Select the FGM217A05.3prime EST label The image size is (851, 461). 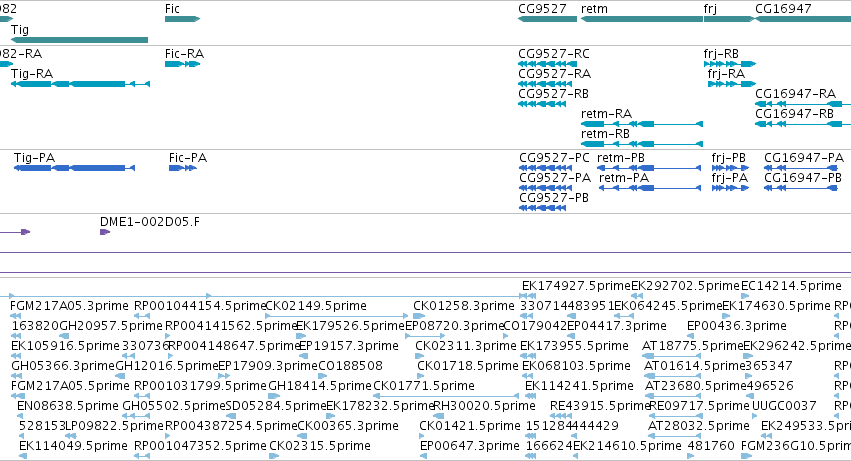(69, 306)
